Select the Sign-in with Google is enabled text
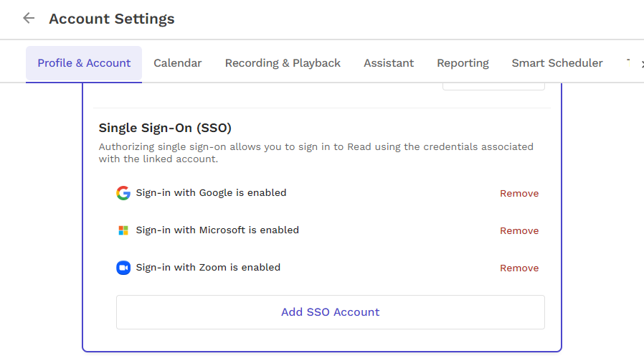The width and height of the screenshot is (644, 356). [x=211, y=193]
